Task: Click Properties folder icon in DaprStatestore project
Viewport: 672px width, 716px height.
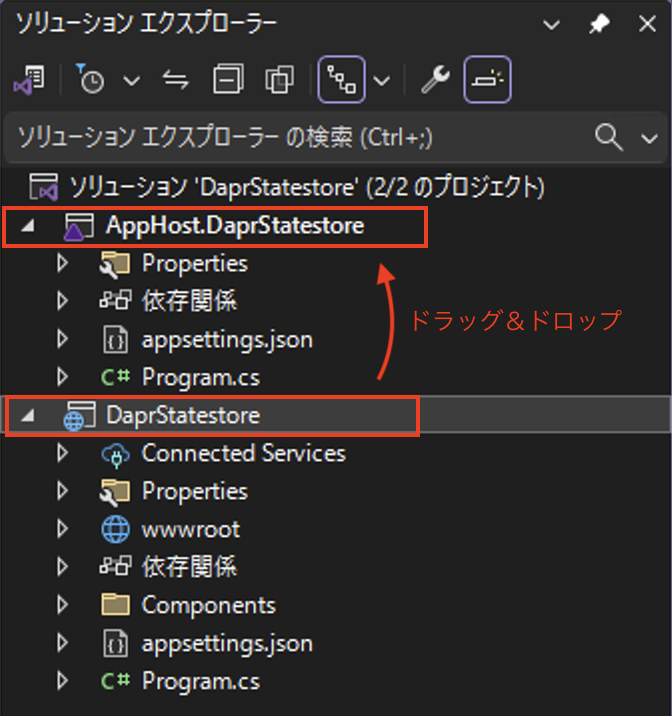Action: tap(115, 492)
